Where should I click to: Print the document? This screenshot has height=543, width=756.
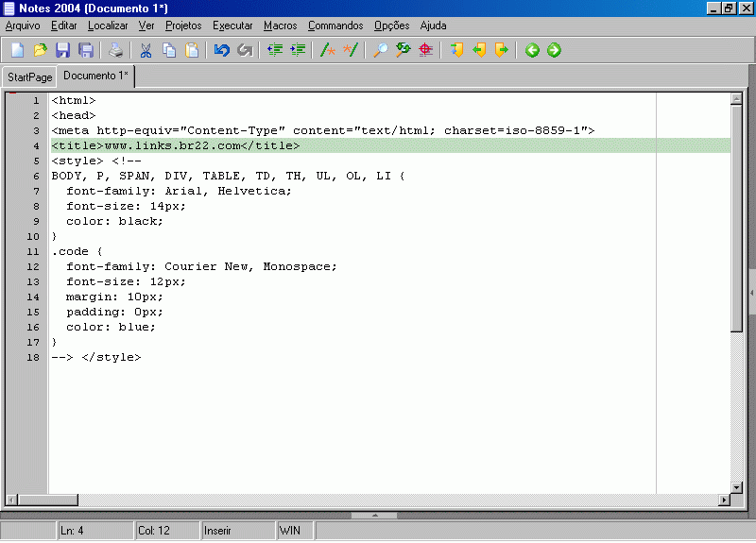coord(115,50)
